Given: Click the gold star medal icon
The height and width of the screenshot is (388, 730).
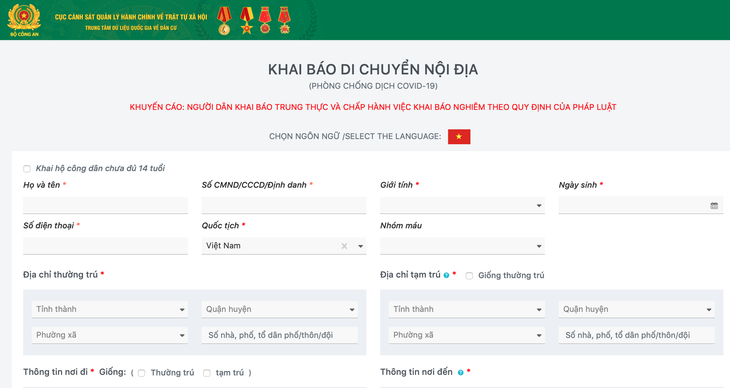Looking at the screenshot, I should point(246,21).
